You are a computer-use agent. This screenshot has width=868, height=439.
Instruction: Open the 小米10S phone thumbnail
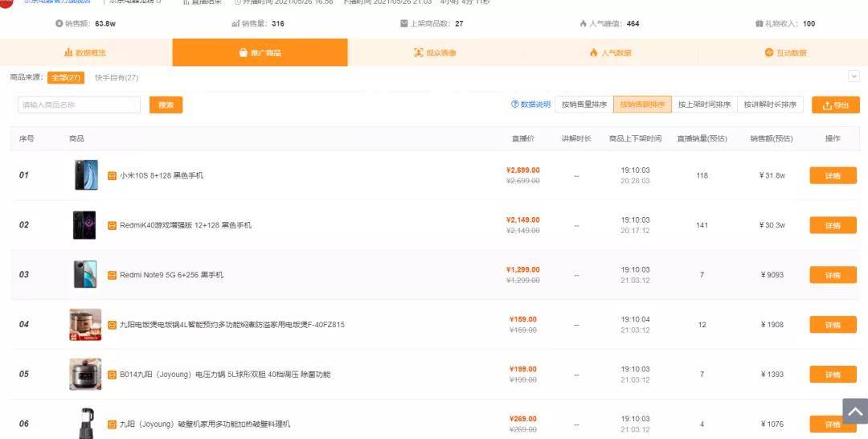click(x=86, y=175)
